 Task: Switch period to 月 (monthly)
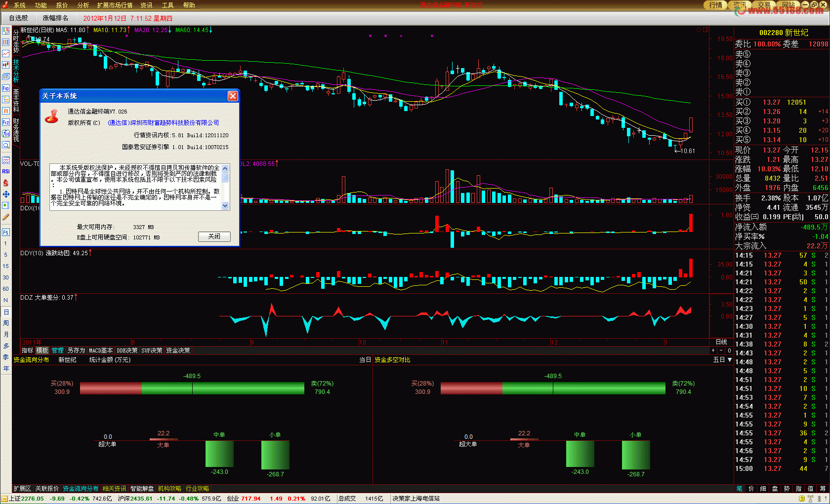point(6,335)
